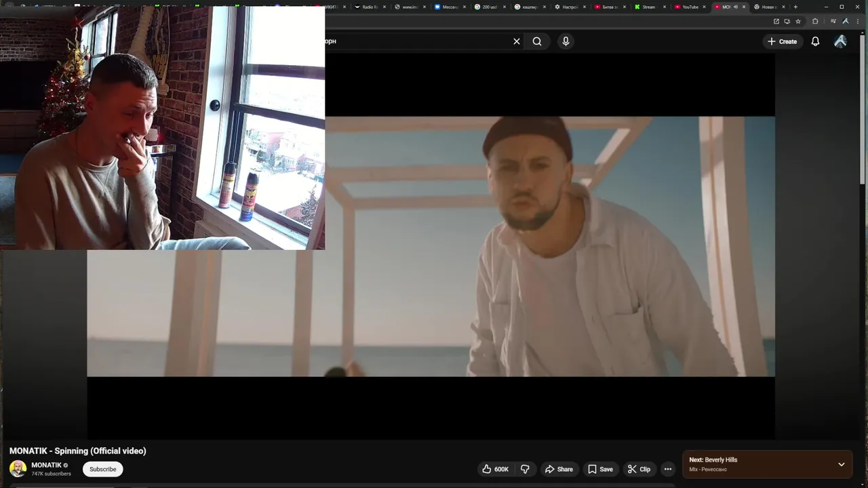Click the open-in-app toolbar icon
Screen dimensions: 868x488
pos(776,21)
